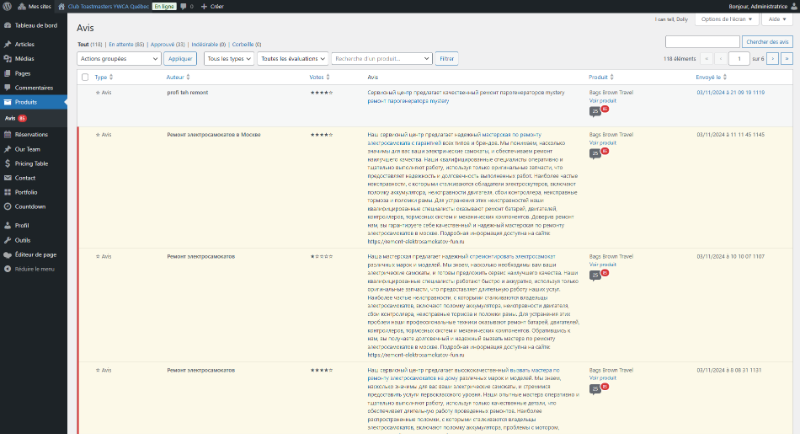Screen dimensions: 800x434
Task: Click the WordPress logo in admin bar
Action: click(x=7, y=6)
